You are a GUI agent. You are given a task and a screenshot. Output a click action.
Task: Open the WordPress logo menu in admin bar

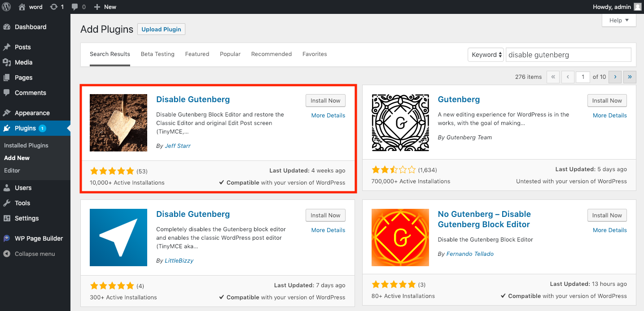click(6, 7)
